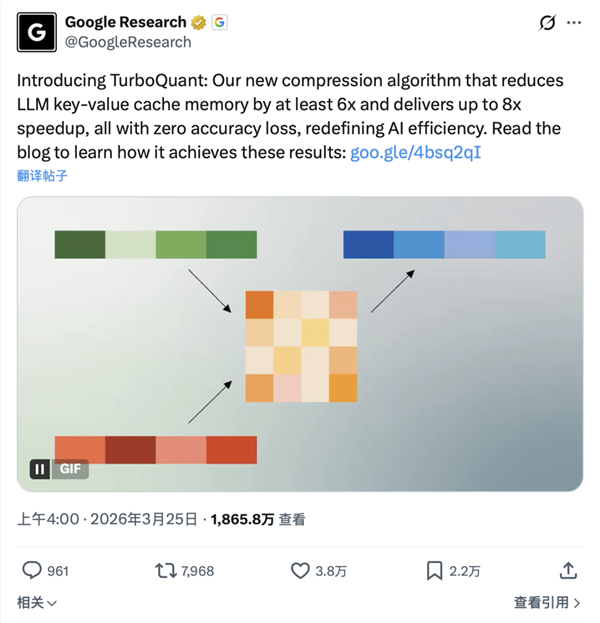This screenshot has height=623, width=600.
Task: Click the reply comment icon
Action: [x=32, y=570]
